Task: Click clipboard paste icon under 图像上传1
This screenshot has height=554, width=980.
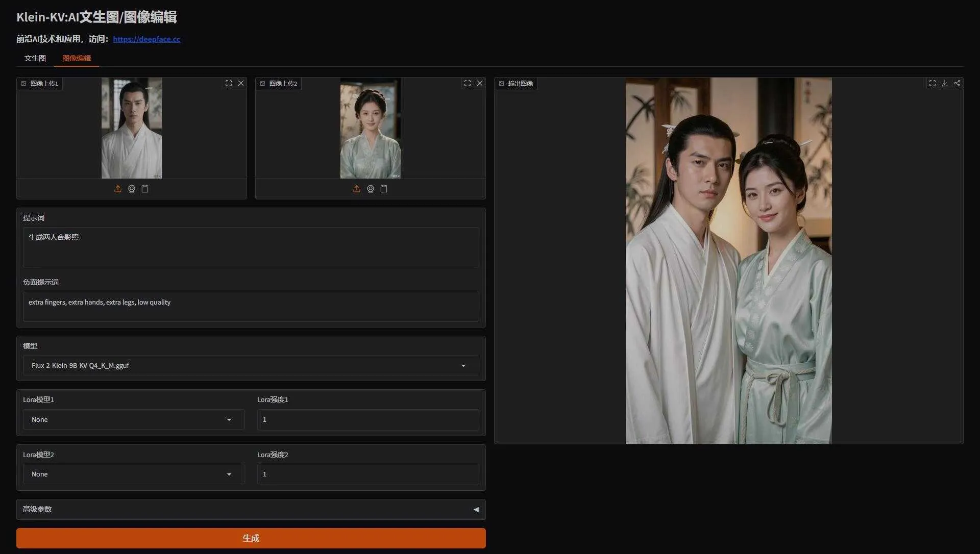Action: [x=145, y=189]
